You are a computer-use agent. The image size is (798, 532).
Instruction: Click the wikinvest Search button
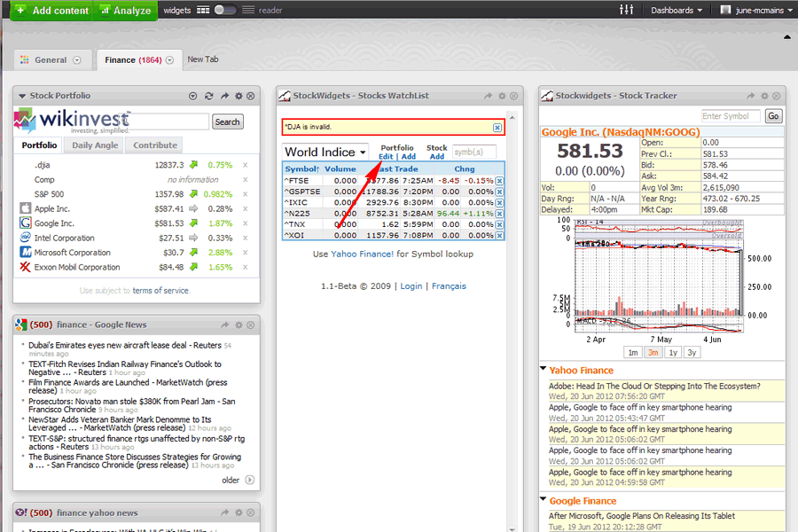pyautogui.click(x=228, y=122)
